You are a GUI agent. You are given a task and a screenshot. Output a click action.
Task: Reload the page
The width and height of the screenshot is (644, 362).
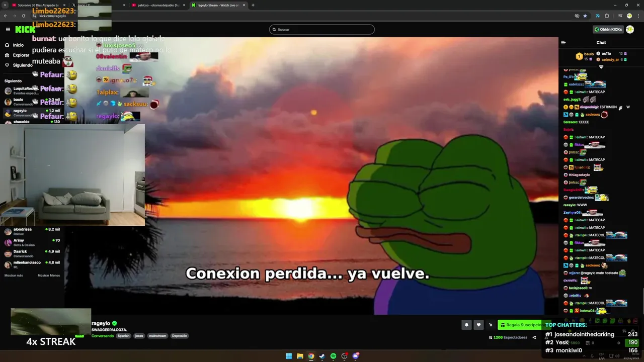coord(23,16)
